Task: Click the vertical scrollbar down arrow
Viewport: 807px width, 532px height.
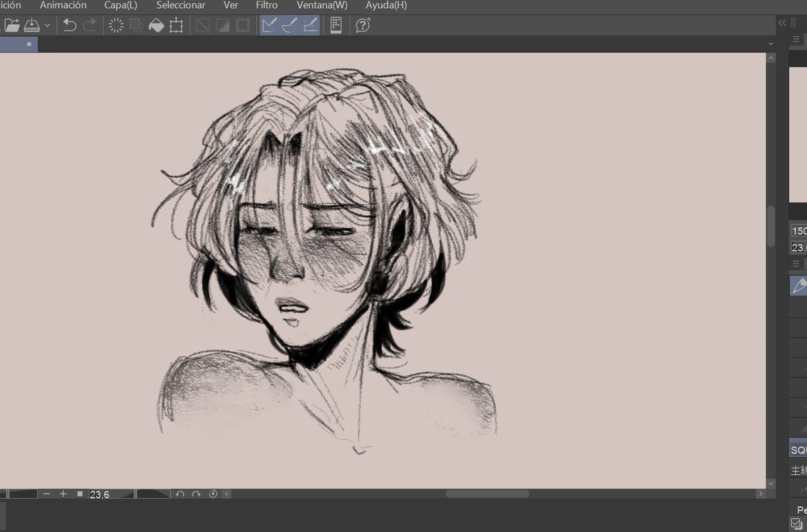Action: coord(771,483)
